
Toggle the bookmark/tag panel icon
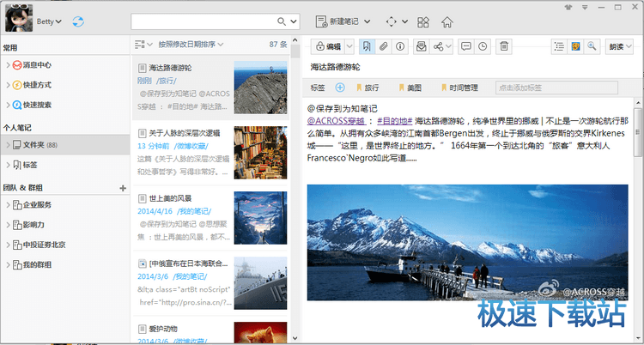click(x=367, y=46)
